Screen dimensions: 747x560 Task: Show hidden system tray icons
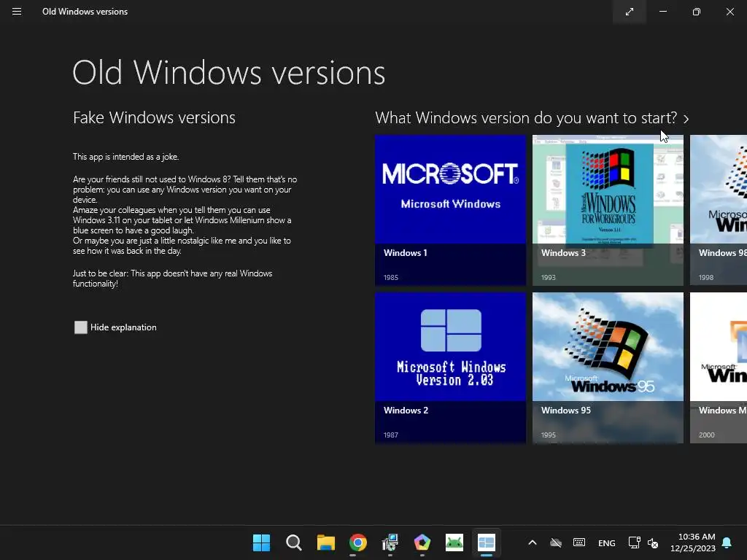click(x=533, y=542)
